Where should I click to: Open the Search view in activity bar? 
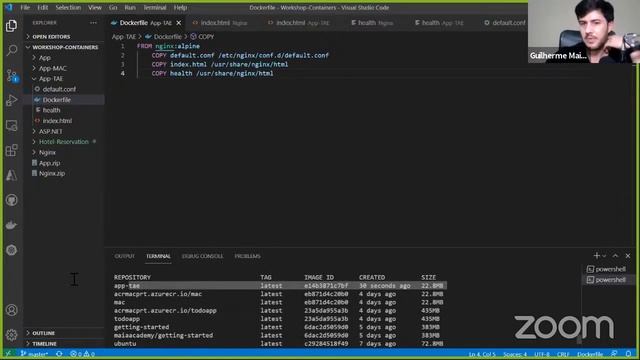11,51
